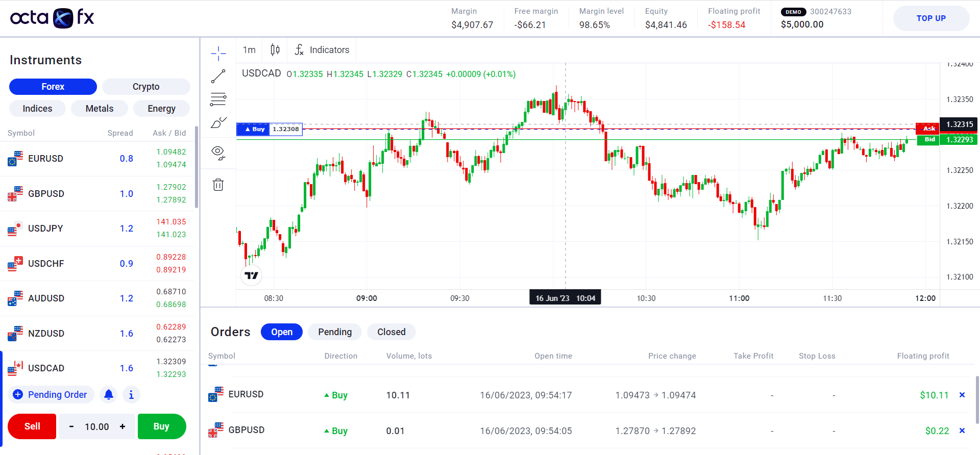Select the trend line drawing tool
The width and height of the screenshot is (980, 455).
click(218, 77)
